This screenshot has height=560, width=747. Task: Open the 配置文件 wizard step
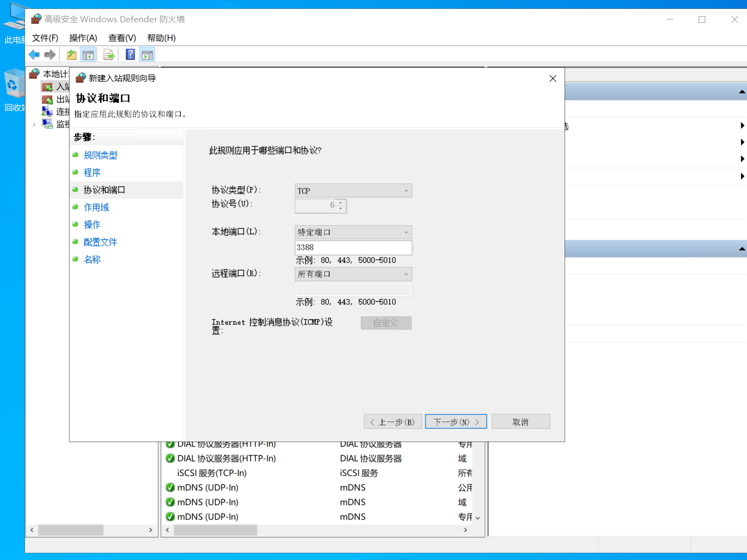[101, 242]
